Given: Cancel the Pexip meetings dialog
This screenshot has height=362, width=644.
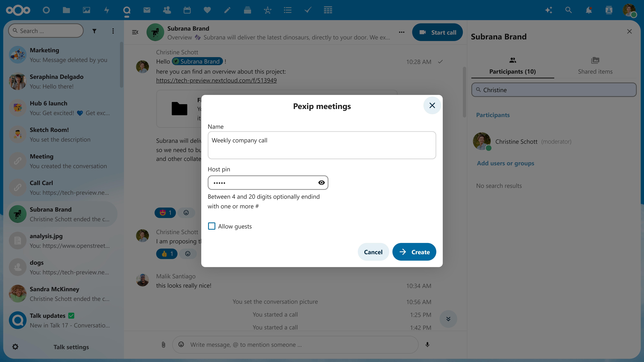Looking at the screenshot, I should [373, 252].
